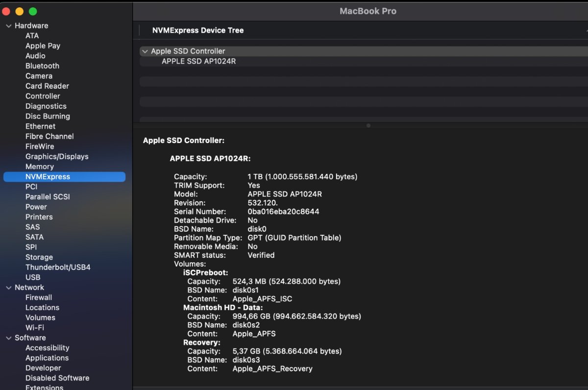Click the Recovery: volume heading
This screenshot has height=390, width=588.
point(202,343)
